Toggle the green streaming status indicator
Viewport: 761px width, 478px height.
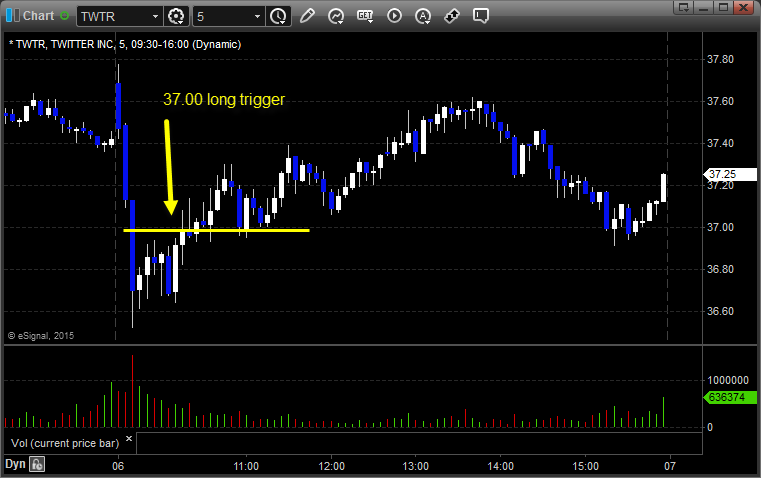[x=65, y=16]
